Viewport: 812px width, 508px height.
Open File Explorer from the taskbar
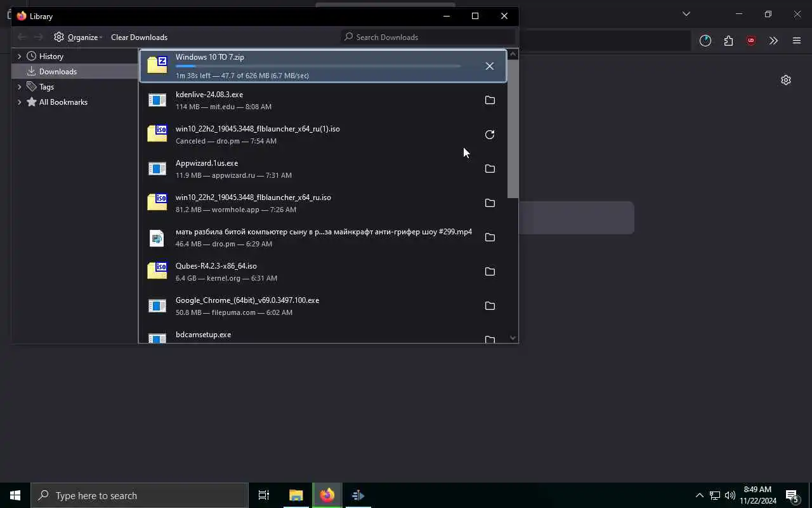[x=296, y=495]
